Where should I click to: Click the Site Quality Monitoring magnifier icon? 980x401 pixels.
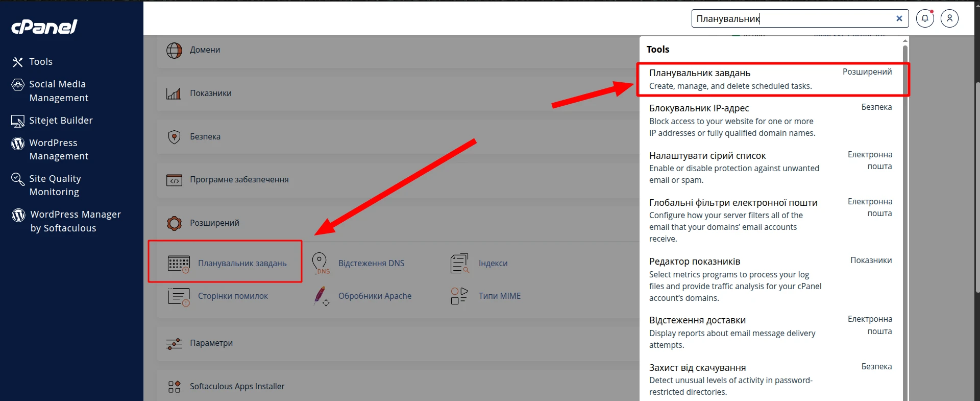pyautogui.click(x=18, y=179)
